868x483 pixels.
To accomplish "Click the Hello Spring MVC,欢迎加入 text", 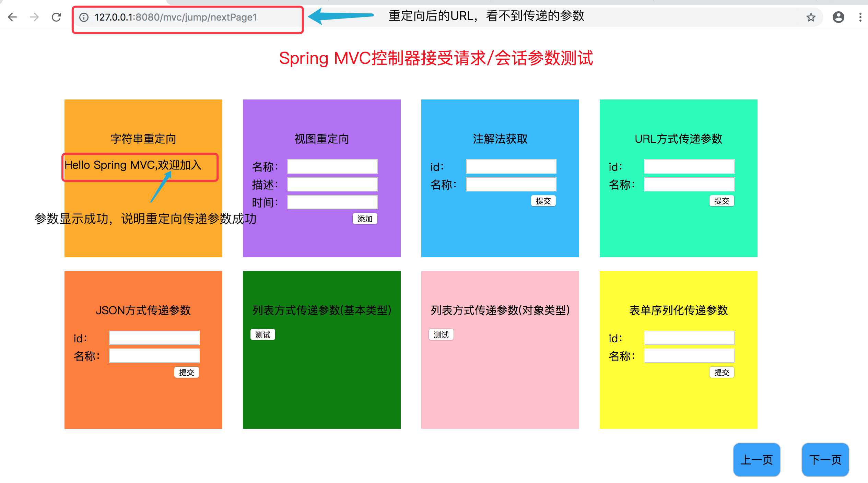I will 133,165.
